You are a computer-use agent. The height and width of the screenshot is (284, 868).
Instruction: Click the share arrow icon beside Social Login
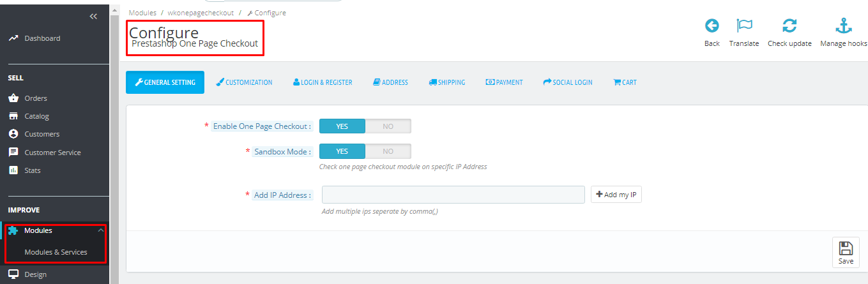[x=547, y=82]
